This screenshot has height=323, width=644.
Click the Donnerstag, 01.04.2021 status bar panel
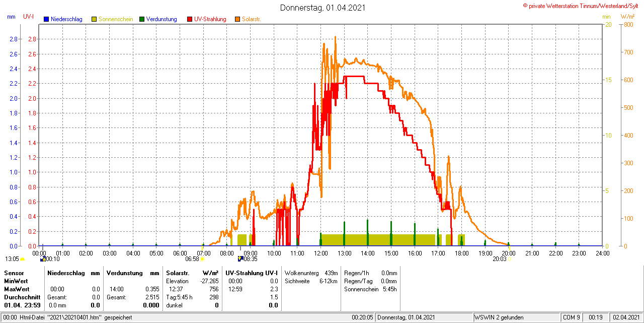click(x=424, y=317)
